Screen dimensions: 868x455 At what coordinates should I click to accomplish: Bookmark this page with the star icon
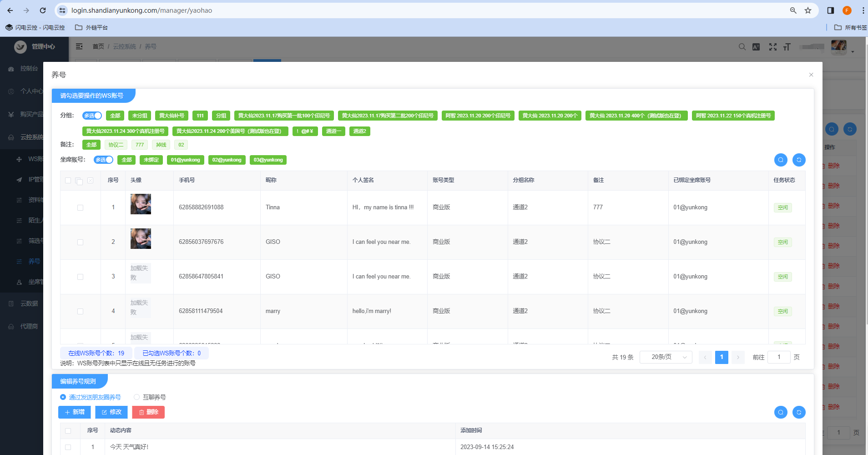(808, 10)
